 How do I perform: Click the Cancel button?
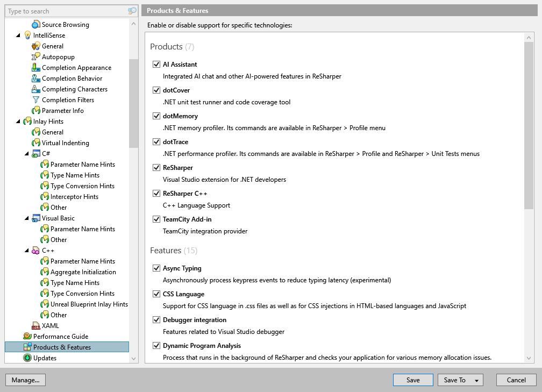coord(516,380)
